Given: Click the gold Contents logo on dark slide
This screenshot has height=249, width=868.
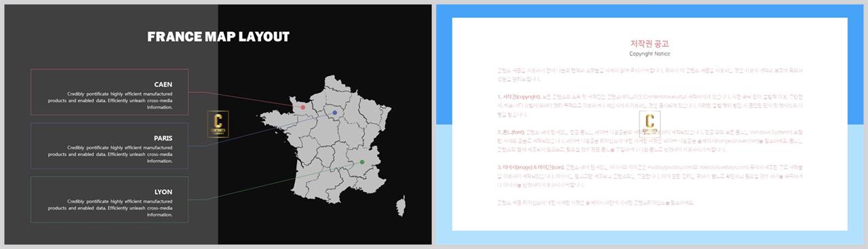Looking at the screenshot, I should click(218, 124).
